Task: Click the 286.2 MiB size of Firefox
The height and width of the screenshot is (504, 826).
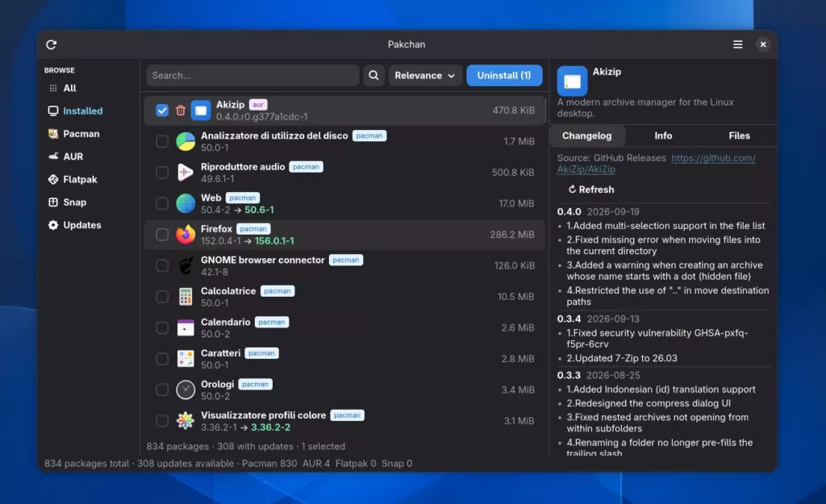Action: tap(512, 235)
